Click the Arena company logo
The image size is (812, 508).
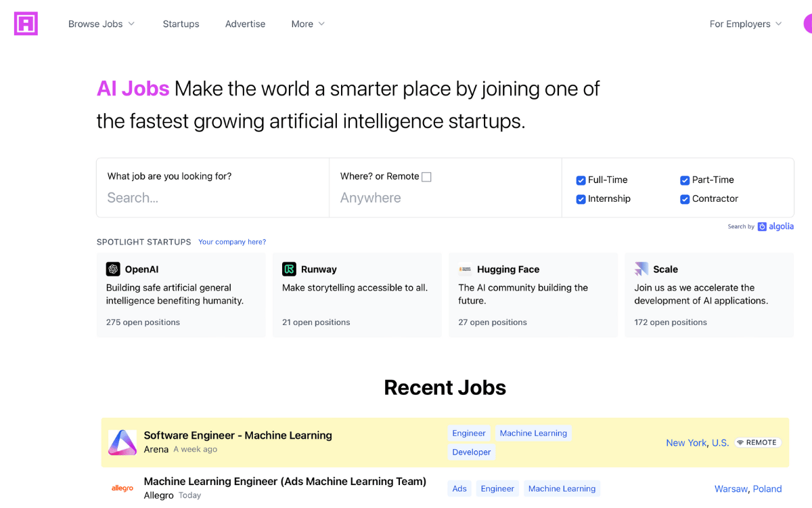click(122, 442)
